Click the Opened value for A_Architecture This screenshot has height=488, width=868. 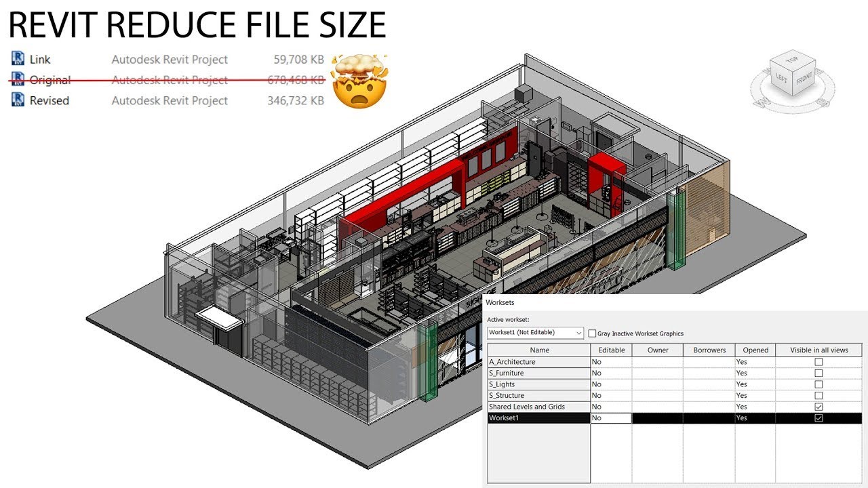(755, 362)
